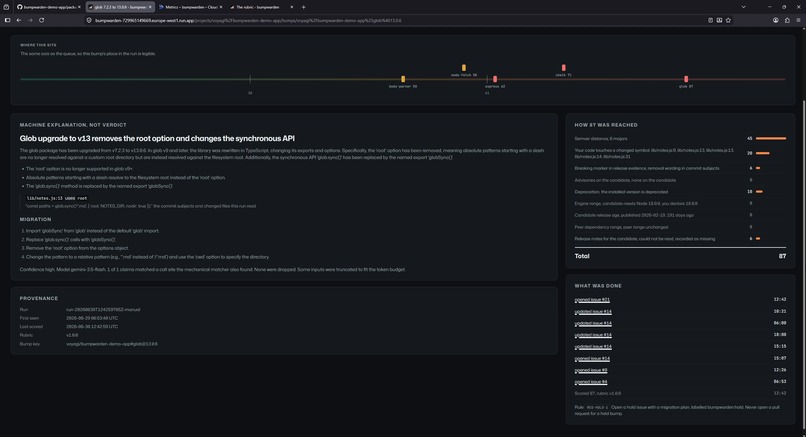Viewport: 806px width, 437px height.
Task: Click the 'Scored 87, rubric v1.0.0' line
Action: (597, 393)
